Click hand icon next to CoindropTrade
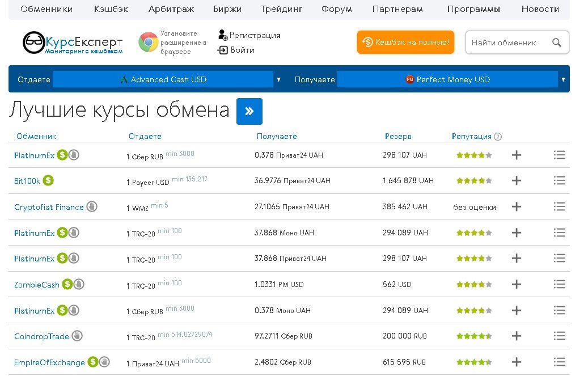This screenshot has width=588, height=376. click(x=77, y=336)
